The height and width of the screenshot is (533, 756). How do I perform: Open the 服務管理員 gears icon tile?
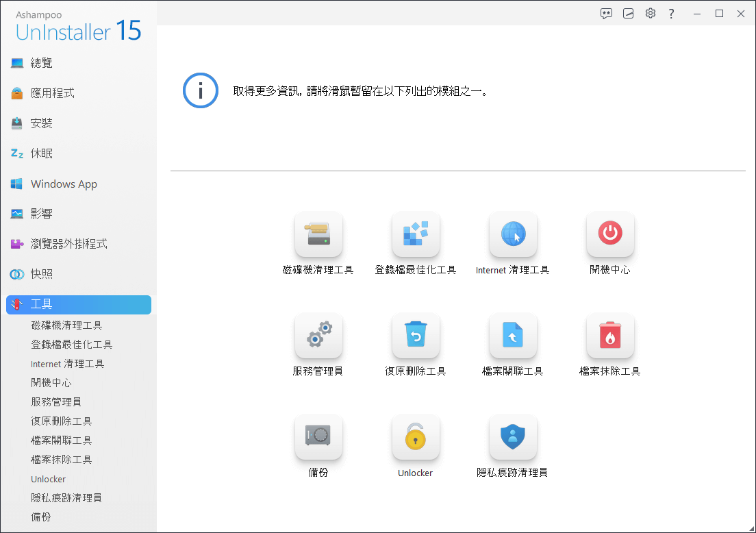318,335
